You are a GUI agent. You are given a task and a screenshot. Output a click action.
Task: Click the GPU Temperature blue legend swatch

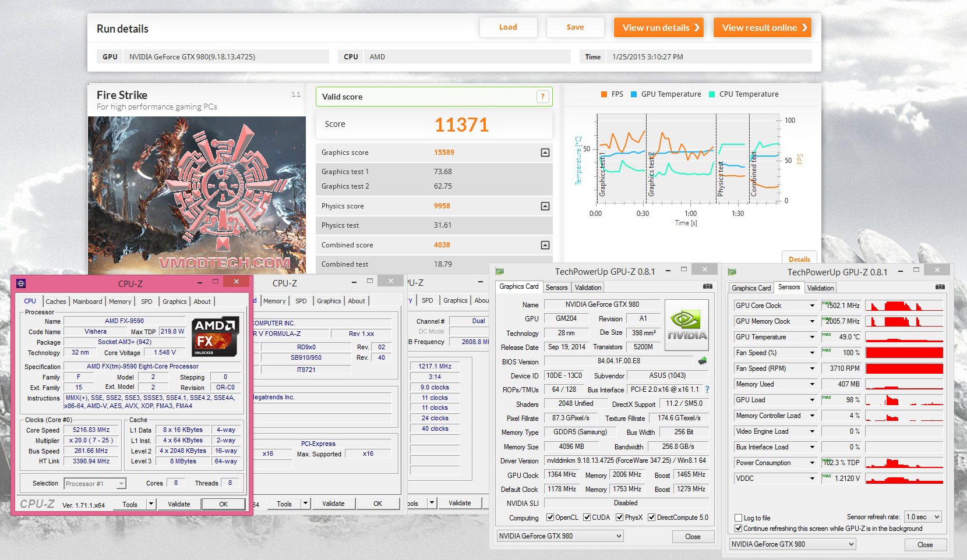click(634, 94)
